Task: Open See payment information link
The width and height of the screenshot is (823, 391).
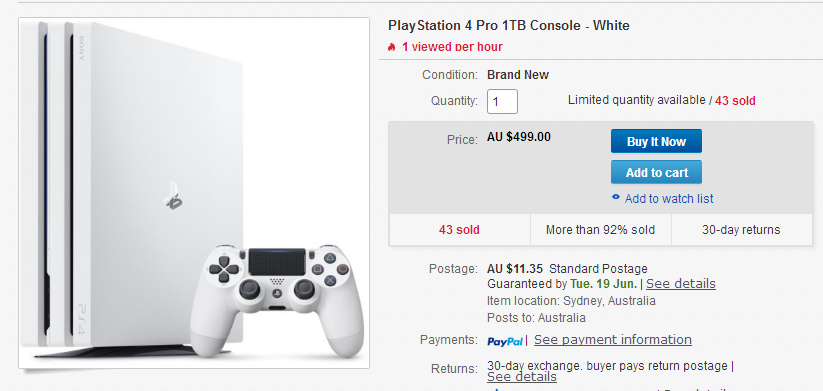Action: [x=613, y=340]
